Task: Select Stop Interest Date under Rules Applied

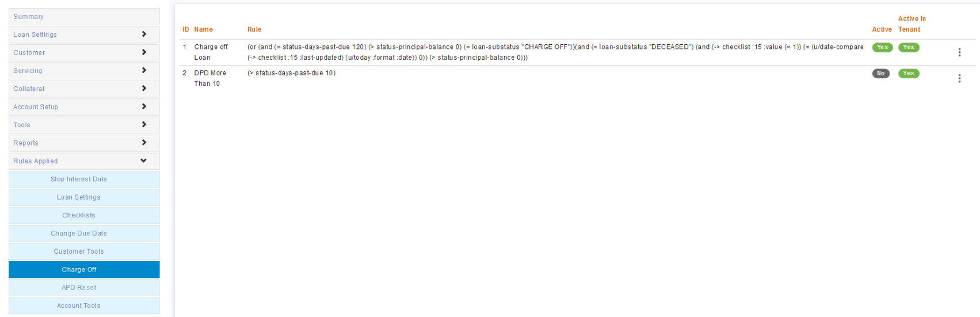Action: [84, 179]
